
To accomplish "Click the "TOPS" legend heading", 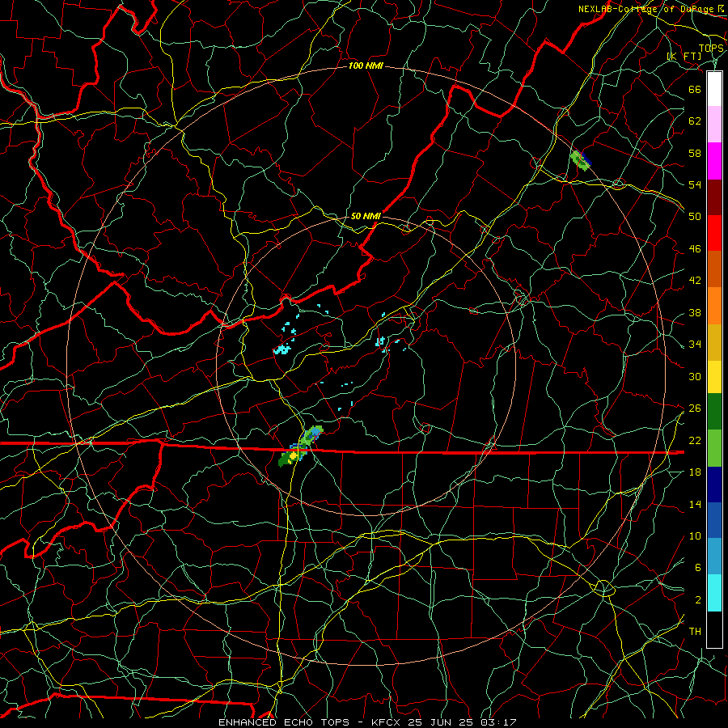I will [711, 49].
